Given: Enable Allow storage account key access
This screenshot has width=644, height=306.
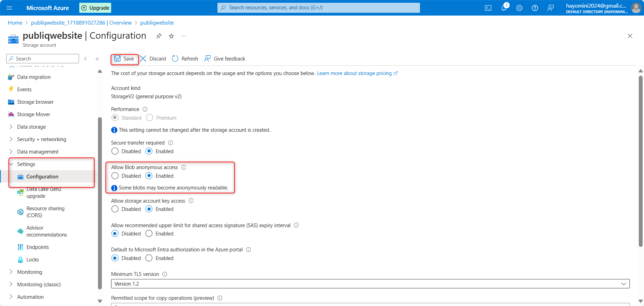Looking at the screenshot, I should pyautogui.click(x=149, y=209).
